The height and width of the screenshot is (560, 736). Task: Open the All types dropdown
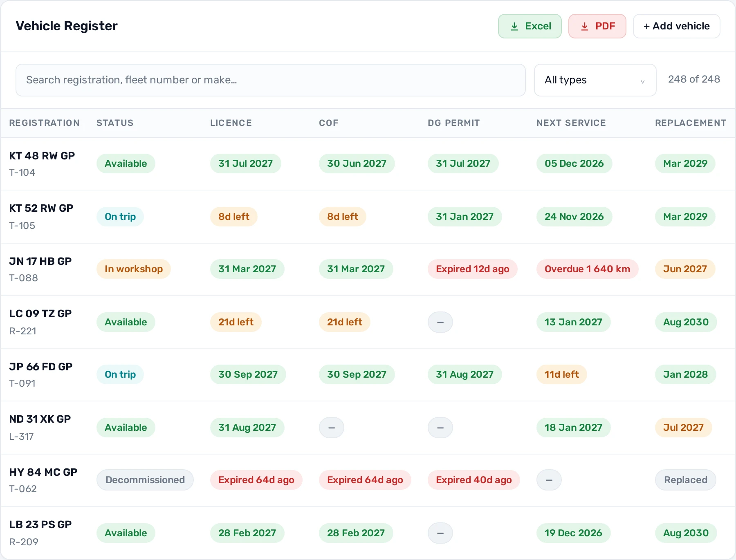tap(595, 80)
